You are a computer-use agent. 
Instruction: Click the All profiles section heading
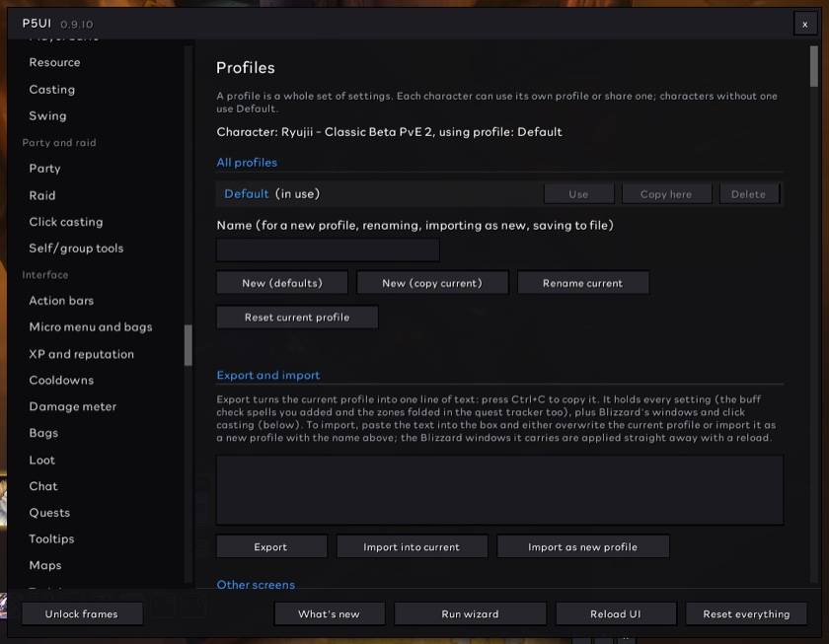click(x=247, y=163)
